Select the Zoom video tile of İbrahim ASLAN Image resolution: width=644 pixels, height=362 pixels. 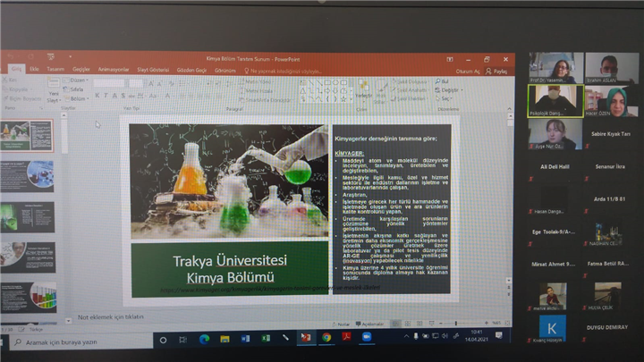click(x=612, y=68)
